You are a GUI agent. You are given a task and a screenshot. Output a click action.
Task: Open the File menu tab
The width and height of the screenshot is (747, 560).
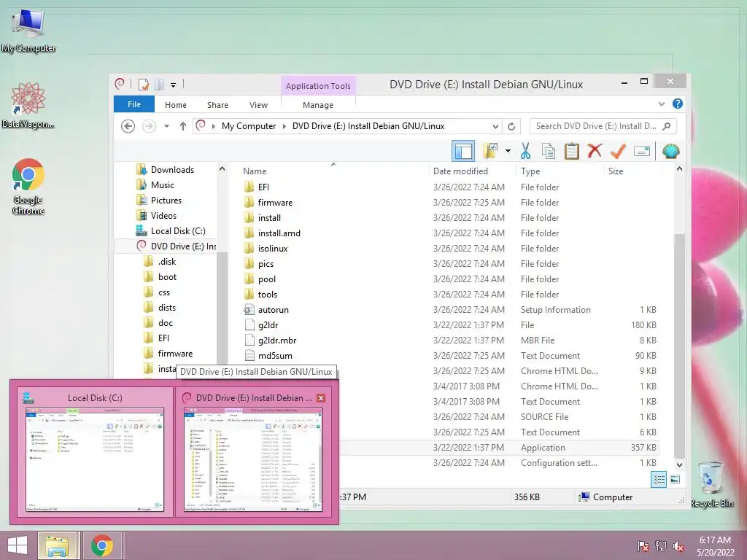(x=134, y=104)
